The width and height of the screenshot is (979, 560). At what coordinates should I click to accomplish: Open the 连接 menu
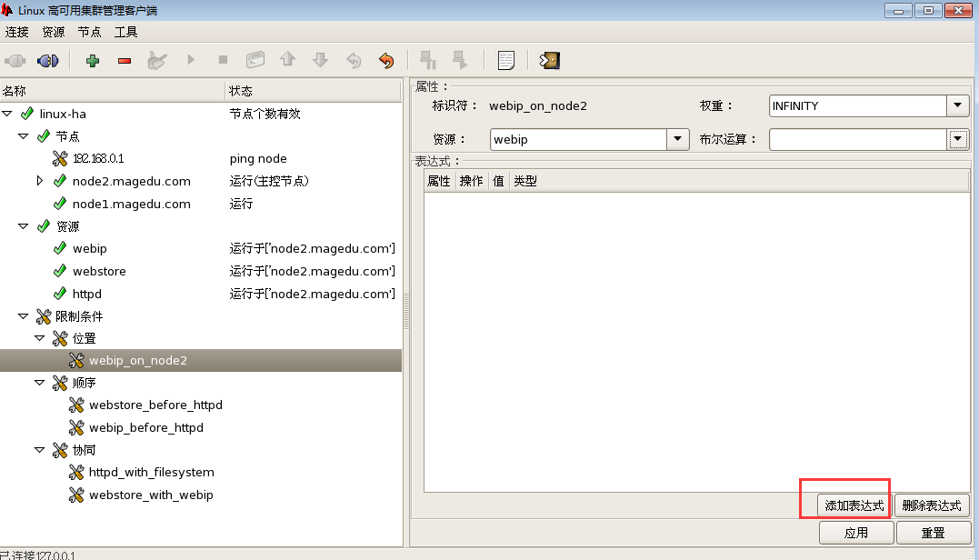(17, 32)
